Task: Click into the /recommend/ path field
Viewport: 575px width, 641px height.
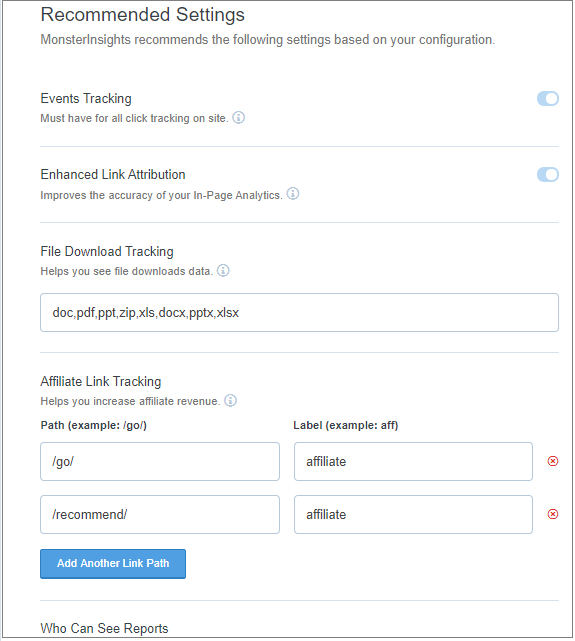Action: [160, 514]
